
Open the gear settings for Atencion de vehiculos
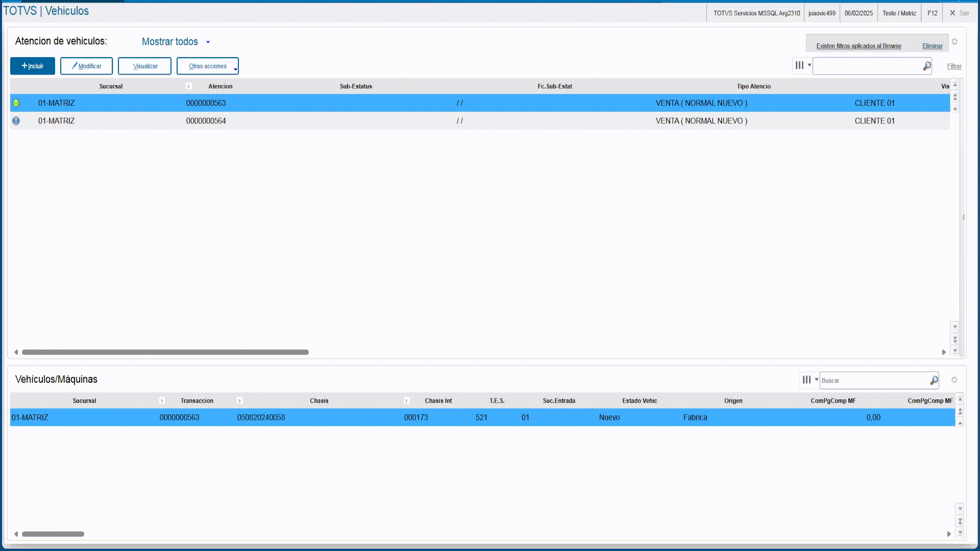(954, 42)
